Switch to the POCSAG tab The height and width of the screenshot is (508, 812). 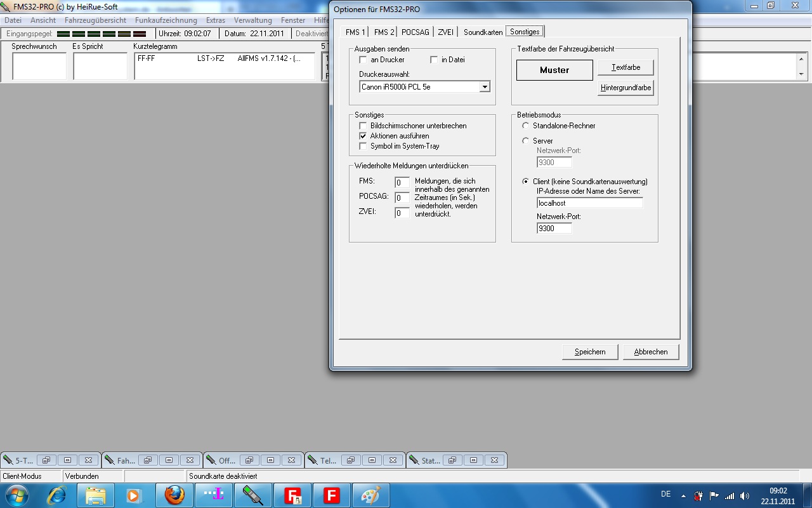click(416, 32)
